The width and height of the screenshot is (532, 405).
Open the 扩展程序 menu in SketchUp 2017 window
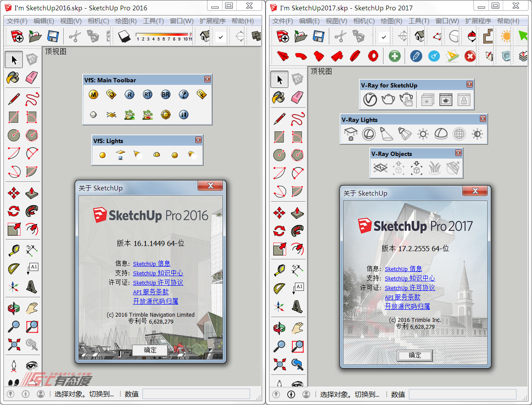478,21
